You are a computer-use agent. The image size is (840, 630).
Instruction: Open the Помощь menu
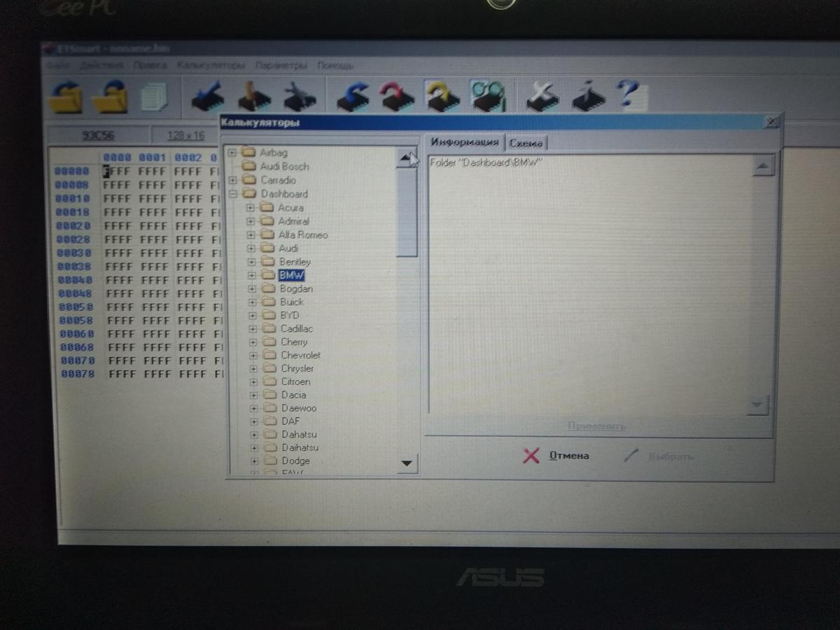[335, 65]
